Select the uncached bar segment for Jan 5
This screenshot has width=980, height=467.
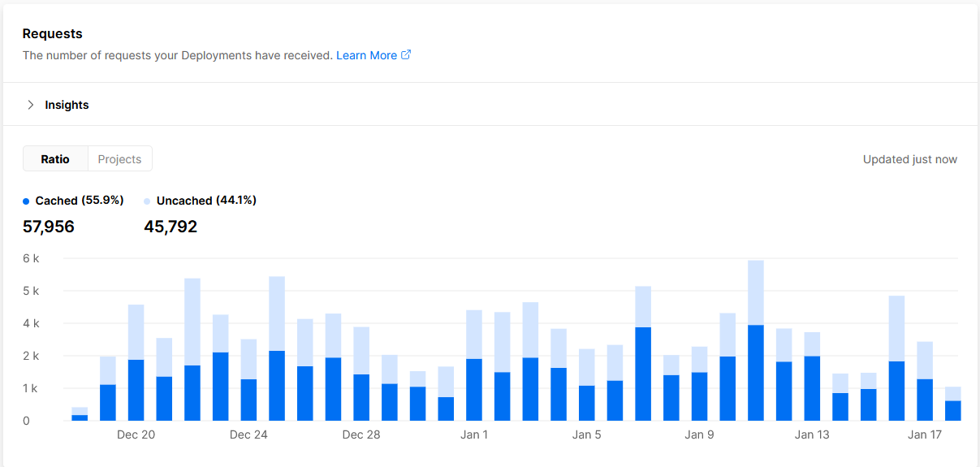587,367
